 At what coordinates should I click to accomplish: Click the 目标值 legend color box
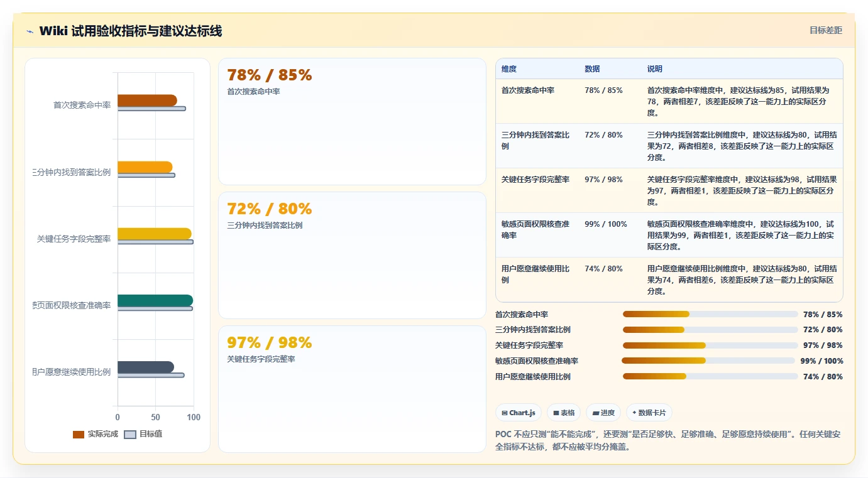[130, 435]
